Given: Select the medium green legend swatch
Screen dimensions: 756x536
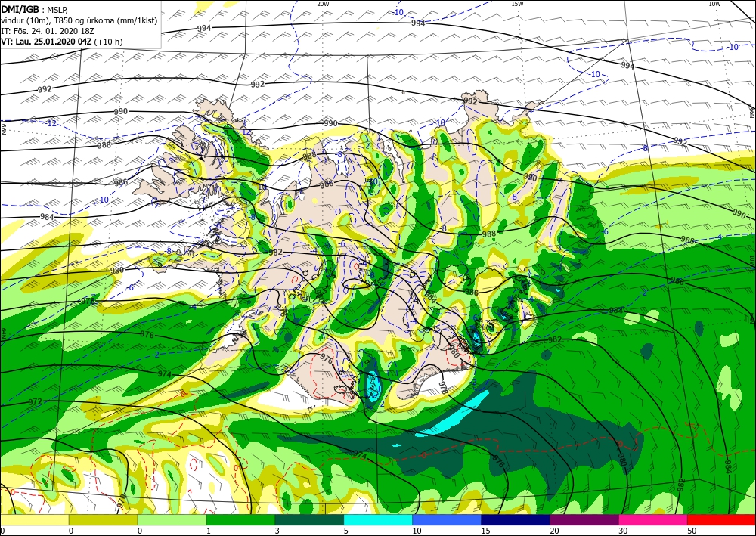Looking at the screenshot, I should tap(240, 520).
